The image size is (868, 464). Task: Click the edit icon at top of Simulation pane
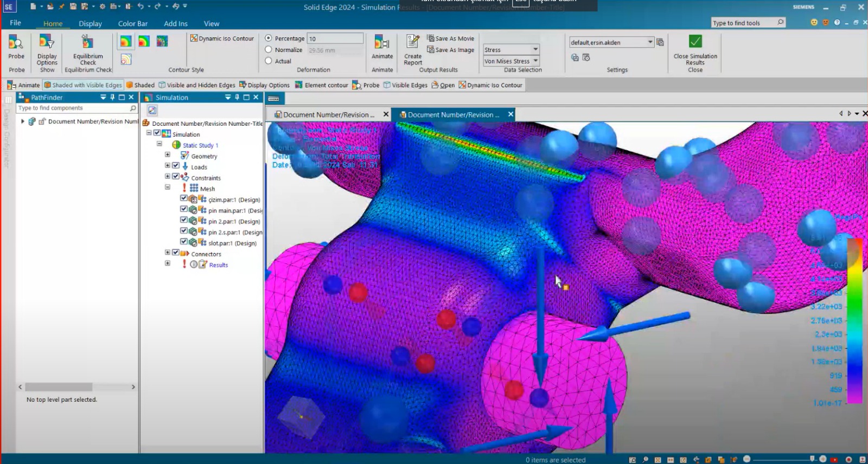point(152,110)
